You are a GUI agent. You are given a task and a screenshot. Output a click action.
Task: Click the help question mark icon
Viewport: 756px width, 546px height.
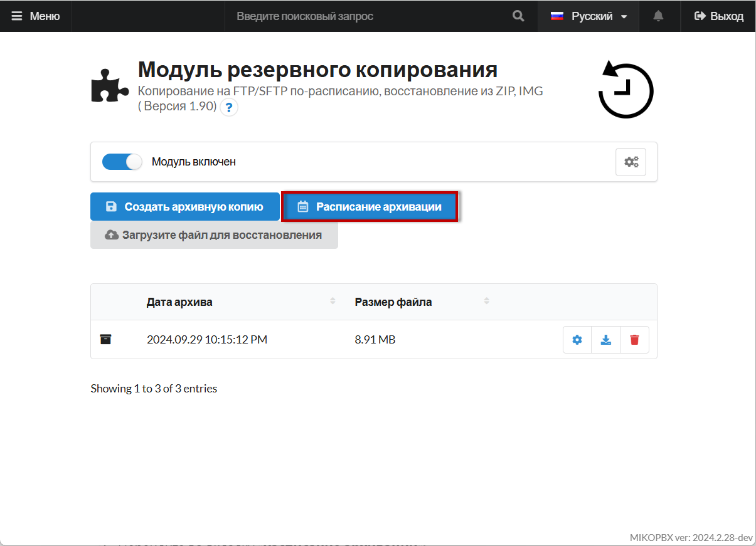[x=229, y=108]
